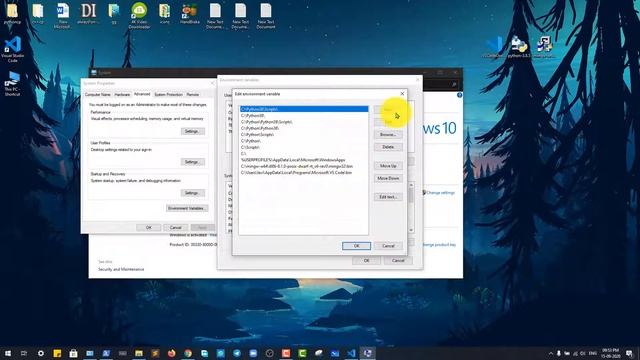Open Visual Studio Code desktop shortcut
Image resolution: width=640 pixels, height=360 pixels.
(x=13, y=49)
